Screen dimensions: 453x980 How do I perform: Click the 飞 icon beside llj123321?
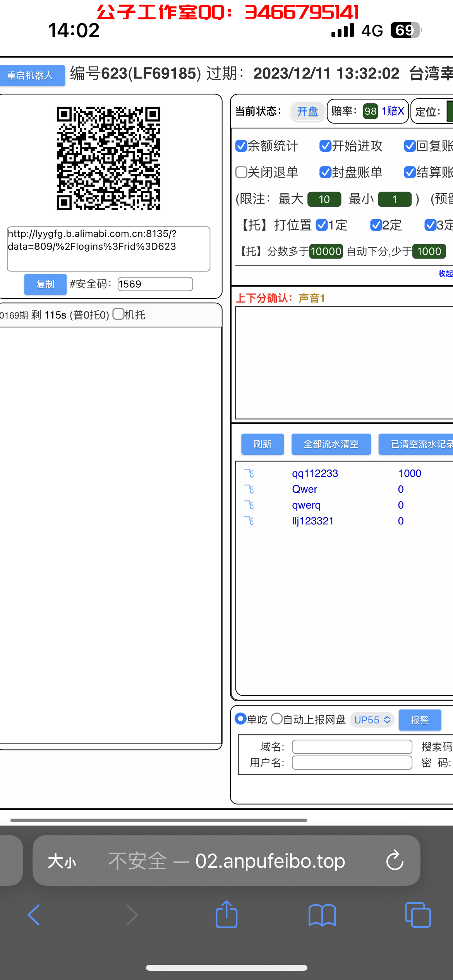tap(249, 521)
